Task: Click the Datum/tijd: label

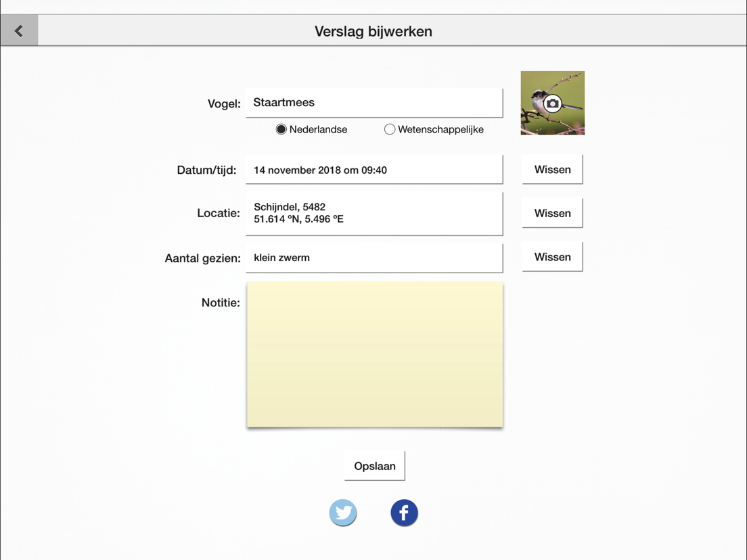Action: coord(206,170)
